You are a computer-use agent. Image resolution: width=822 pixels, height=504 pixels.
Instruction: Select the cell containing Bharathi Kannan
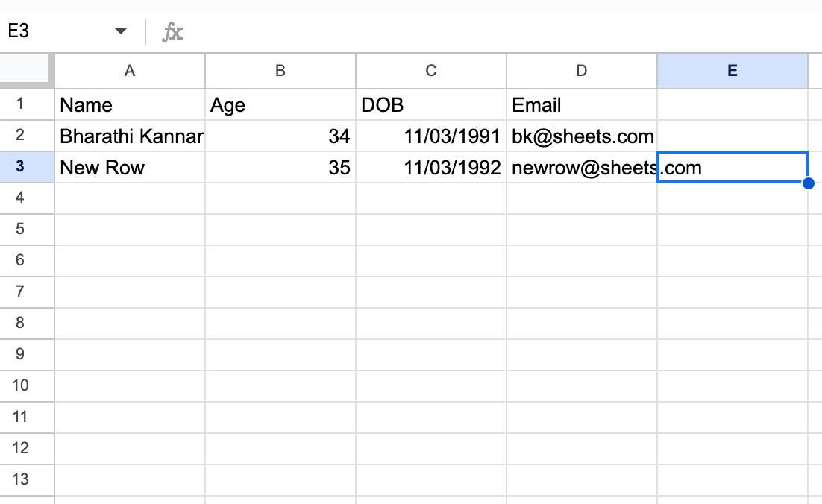coord(130,136)
